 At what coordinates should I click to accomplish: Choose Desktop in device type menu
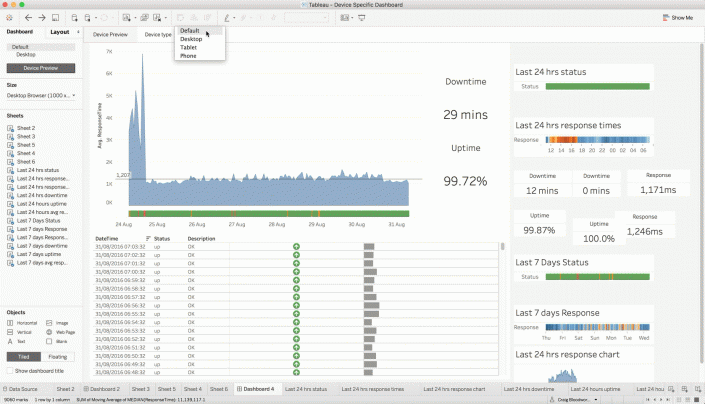(x=200, y=39)
